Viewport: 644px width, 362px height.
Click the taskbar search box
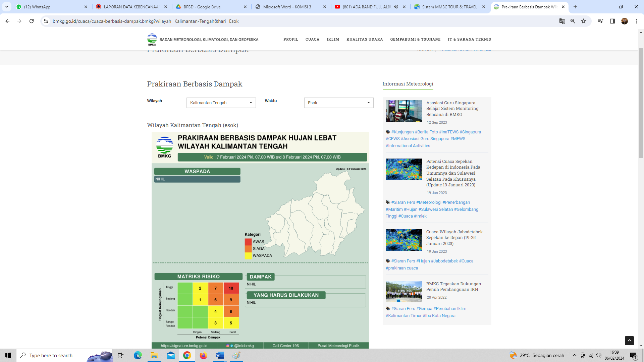64,355
